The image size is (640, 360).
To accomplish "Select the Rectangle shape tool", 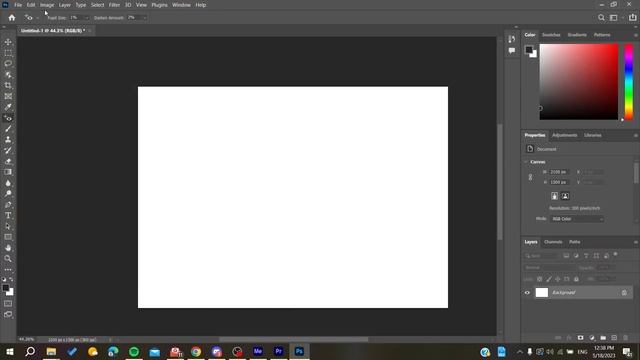I will click(x=8, y=237).
